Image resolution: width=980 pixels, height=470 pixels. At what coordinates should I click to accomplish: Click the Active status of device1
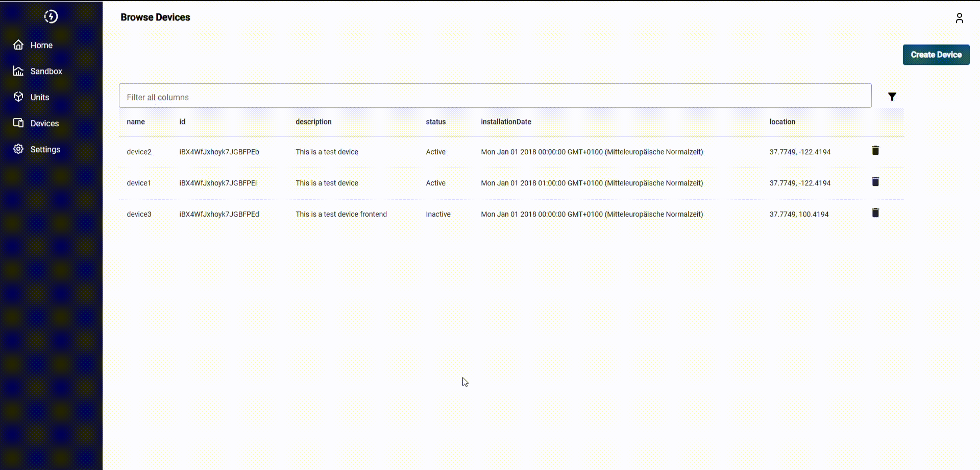(435, 183)
